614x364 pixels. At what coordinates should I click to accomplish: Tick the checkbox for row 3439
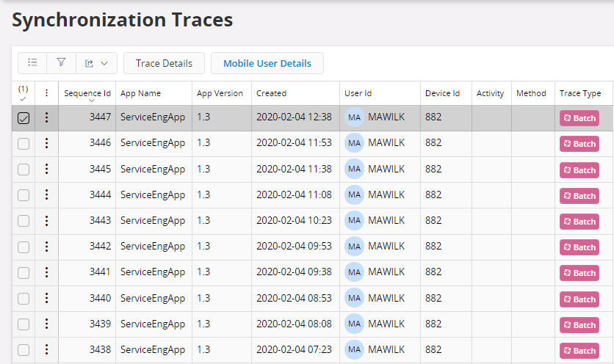[x=24, y=324]
